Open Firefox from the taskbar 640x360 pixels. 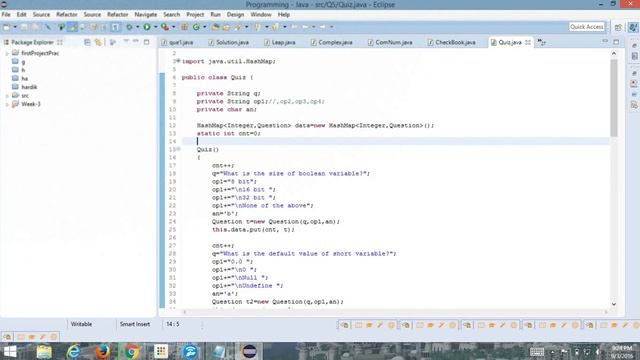click(x=102, y=351)
